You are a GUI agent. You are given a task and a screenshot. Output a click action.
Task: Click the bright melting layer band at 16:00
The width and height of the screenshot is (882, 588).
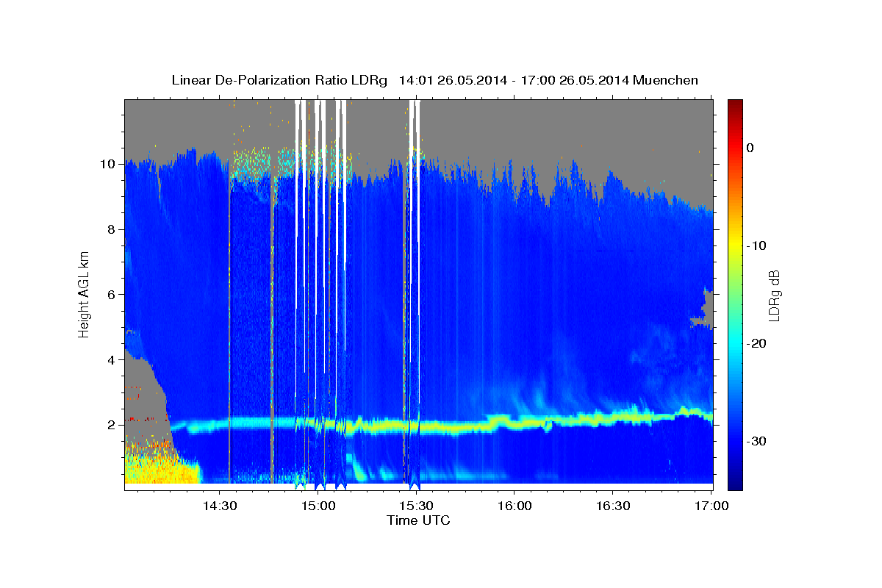pyautogui.click(x=514, y=423)
